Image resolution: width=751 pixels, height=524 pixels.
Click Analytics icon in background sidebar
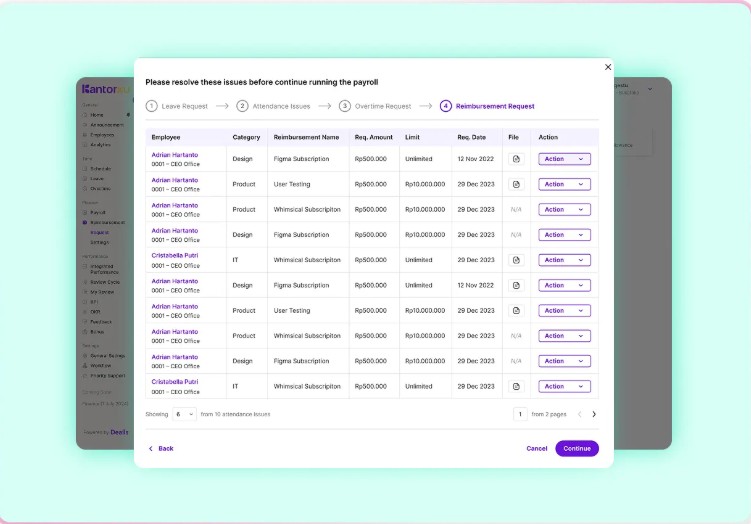pos(85,145)
